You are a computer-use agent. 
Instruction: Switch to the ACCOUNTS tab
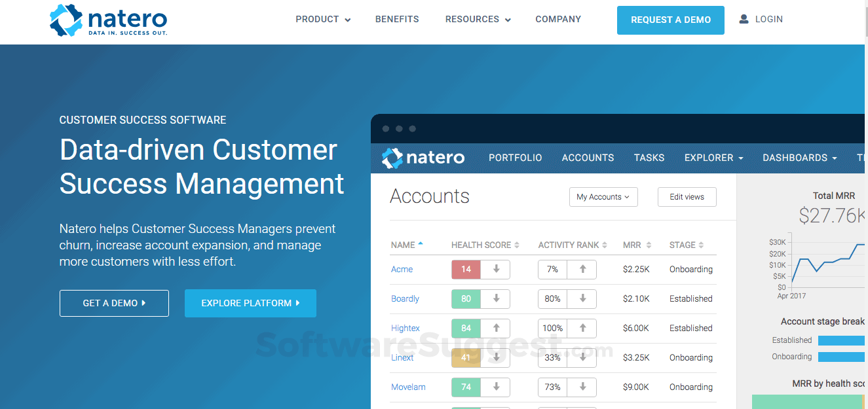[588, 158]
